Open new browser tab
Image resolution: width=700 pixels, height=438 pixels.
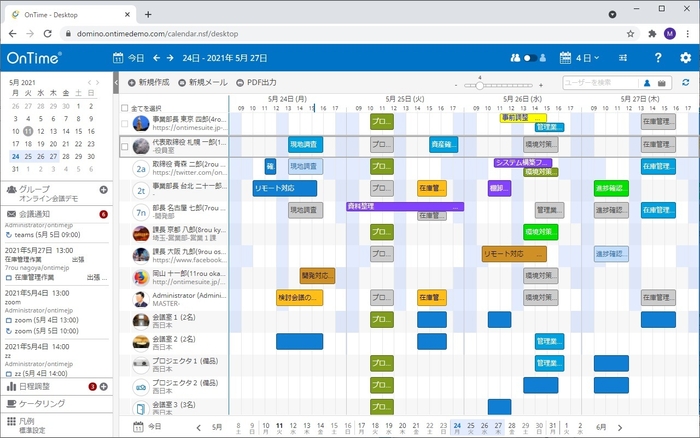[148, 14]
